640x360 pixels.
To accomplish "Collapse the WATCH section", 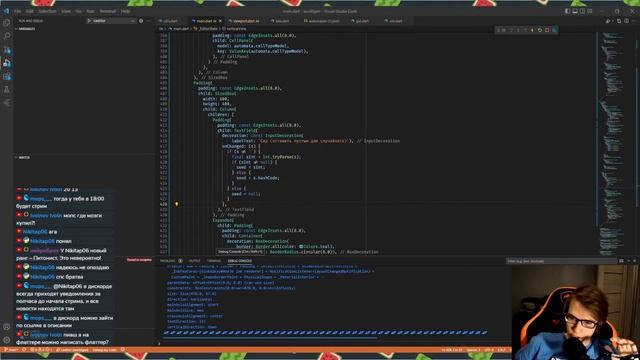I will 24,157.
